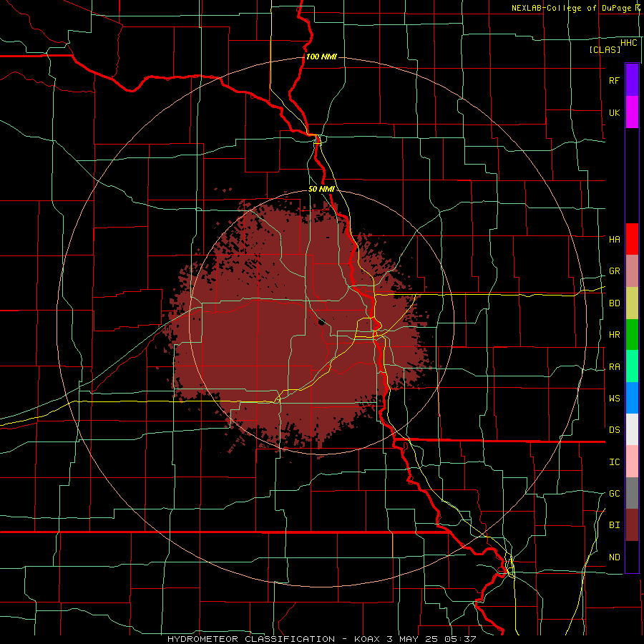Screen dimensions: 644x644
Task: Click the UK magenta legend swatch
Action: tap(632, 112)
